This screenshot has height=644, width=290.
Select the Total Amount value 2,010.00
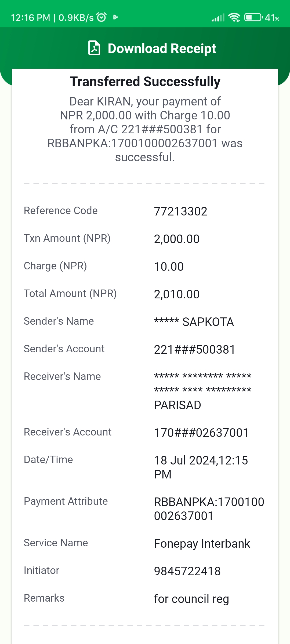tap(177, 294)
